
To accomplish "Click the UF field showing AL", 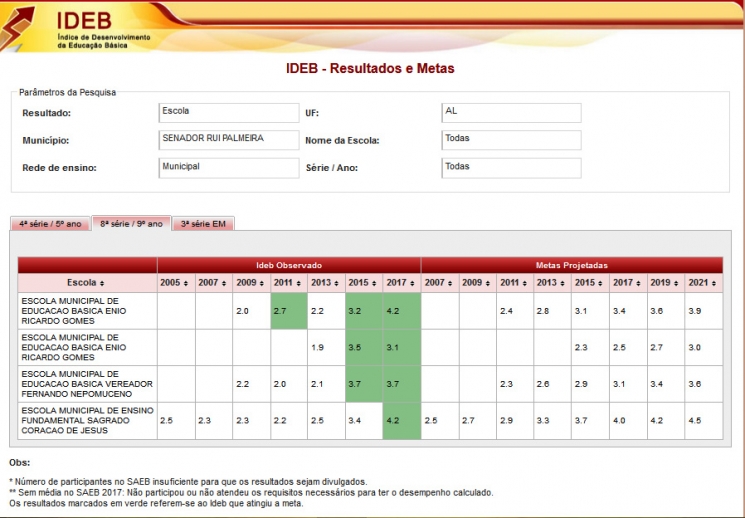I will (x=511, y=113).
